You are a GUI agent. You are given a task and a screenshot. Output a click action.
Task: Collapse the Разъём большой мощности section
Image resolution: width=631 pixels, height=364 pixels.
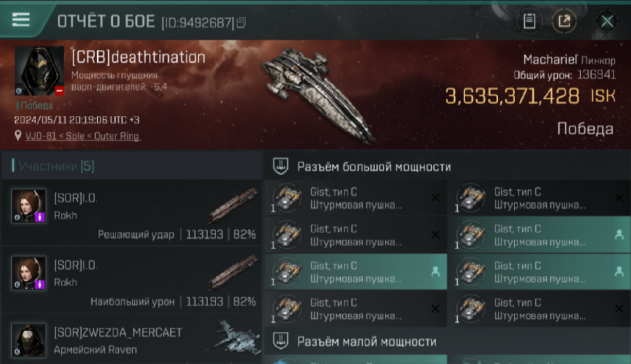(x=447, y=166)
